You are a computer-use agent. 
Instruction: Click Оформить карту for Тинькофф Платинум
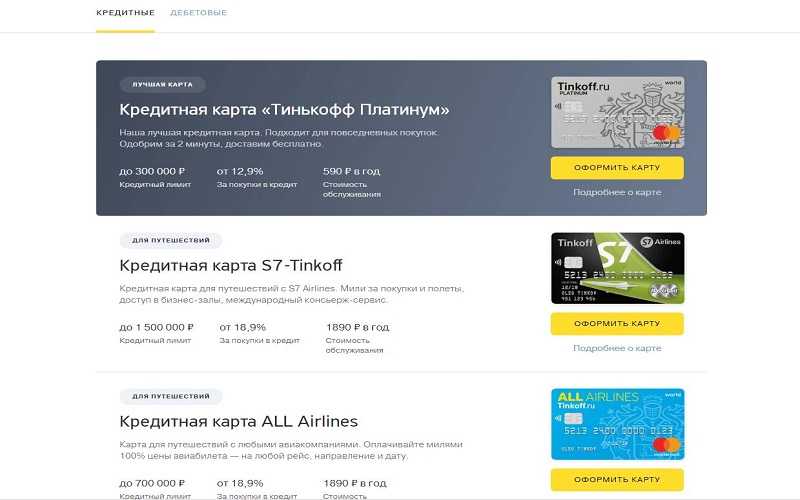click(617, 168)
